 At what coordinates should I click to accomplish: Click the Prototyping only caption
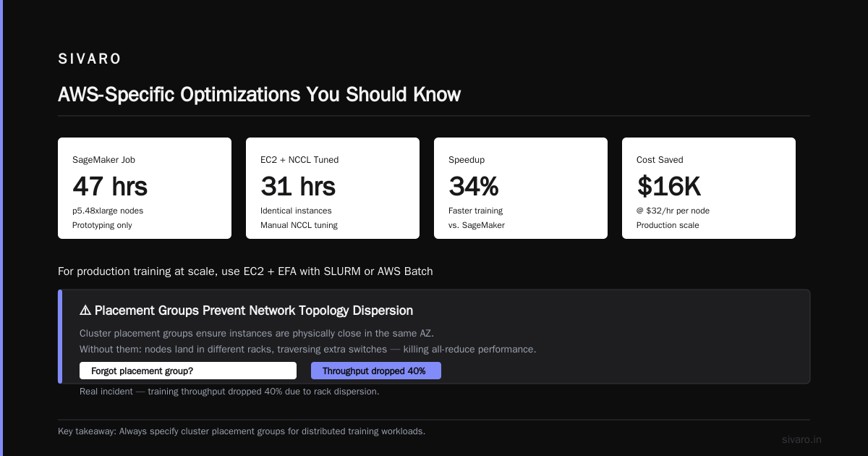tap(102, 225)
